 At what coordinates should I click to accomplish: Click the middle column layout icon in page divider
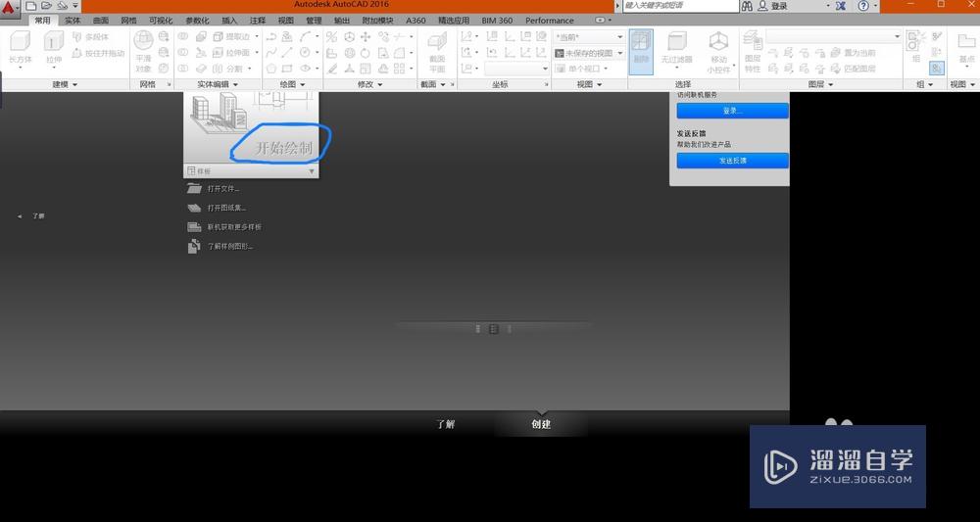pyautogui.click(x=494, y=328)
